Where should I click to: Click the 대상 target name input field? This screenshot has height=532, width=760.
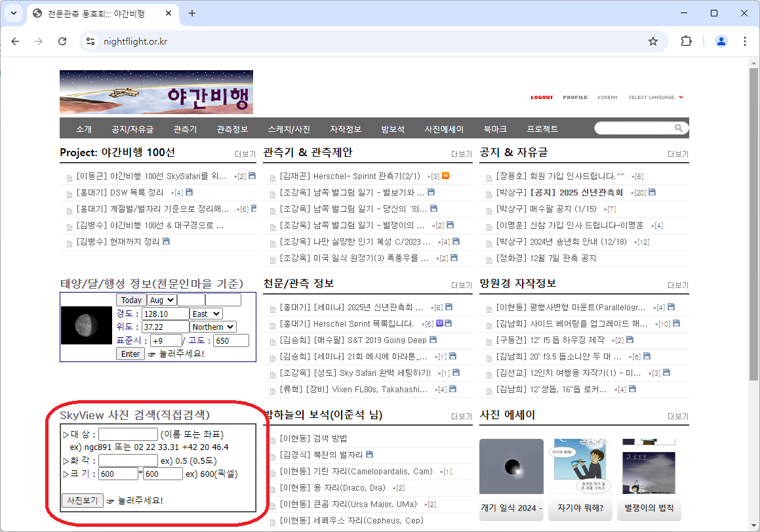pyautogui.click(x=128, y=434)
